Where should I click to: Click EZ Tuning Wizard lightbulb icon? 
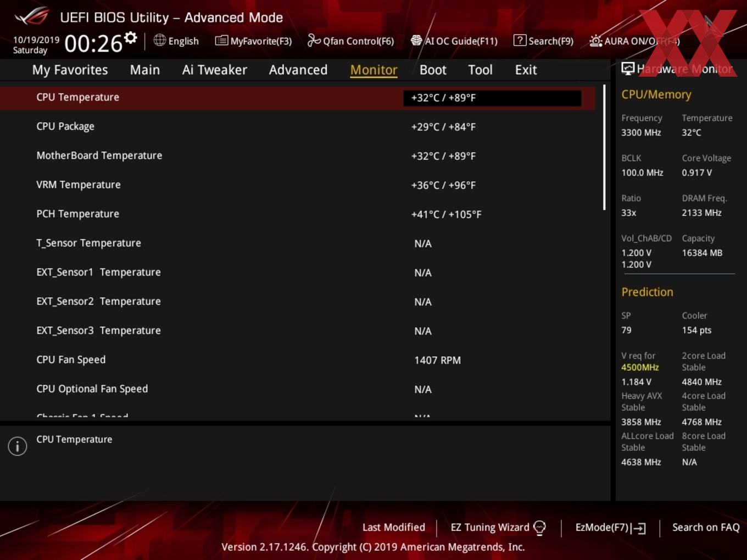pos(540,528)
